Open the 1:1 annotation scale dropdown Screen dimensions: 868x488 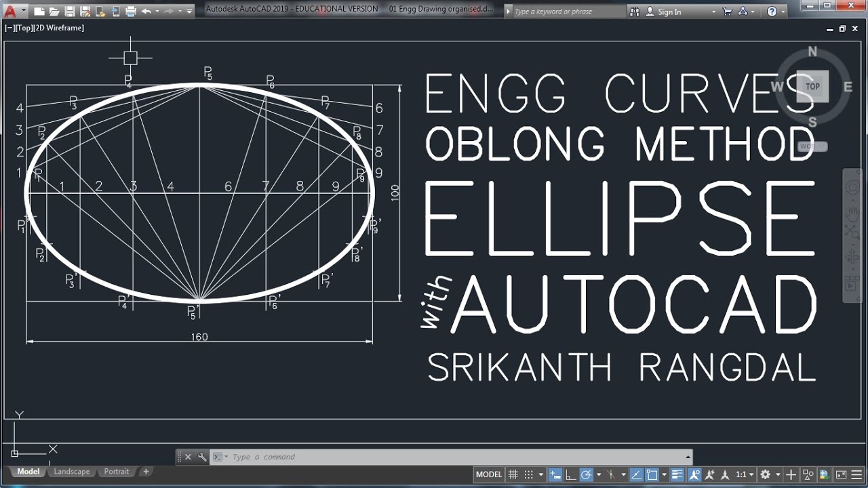coord(745,474)
